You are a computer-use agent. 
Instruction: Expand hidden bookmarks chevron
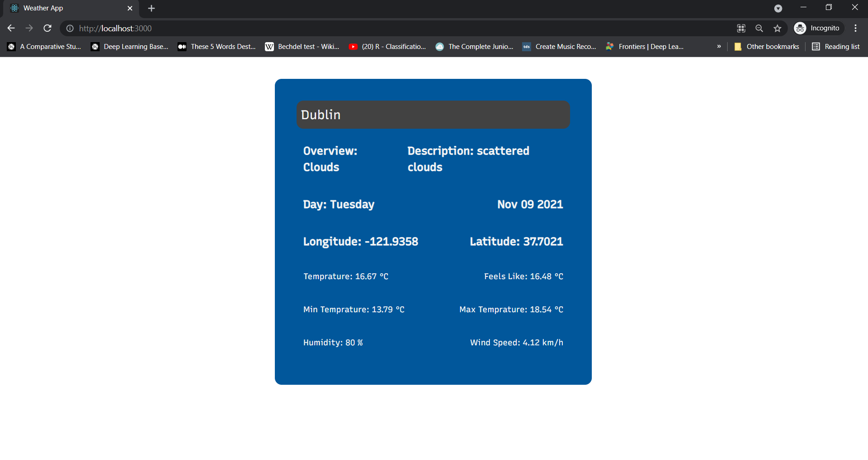[719, 46]
